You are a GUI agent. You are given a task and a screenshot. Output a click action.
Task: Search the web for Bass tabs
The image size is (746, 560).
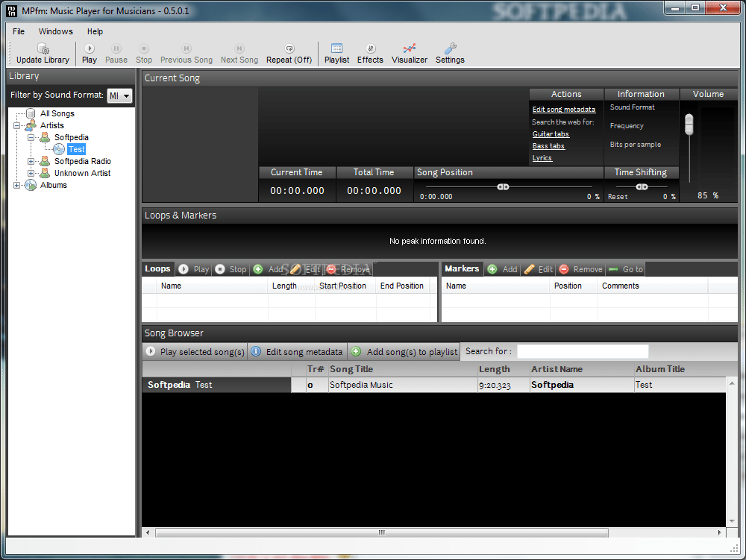click(x=548, y=146)
